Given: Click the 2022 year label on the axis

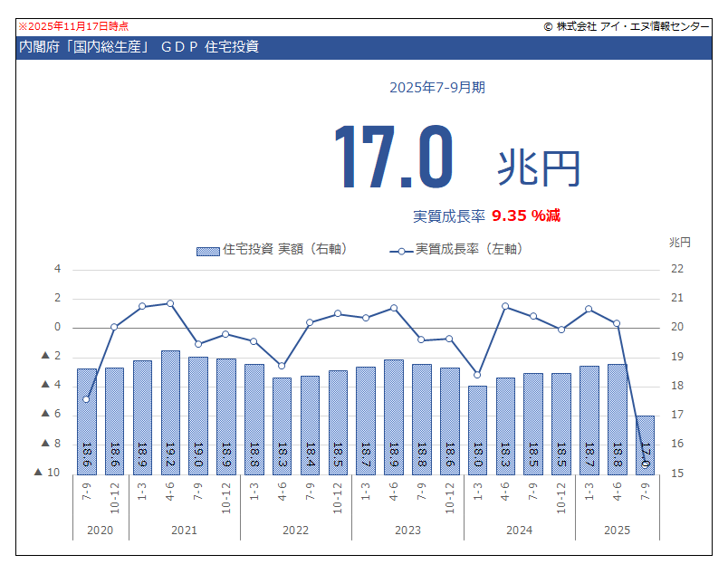Looking at the screenshot, I should click(x=296, y=530).
